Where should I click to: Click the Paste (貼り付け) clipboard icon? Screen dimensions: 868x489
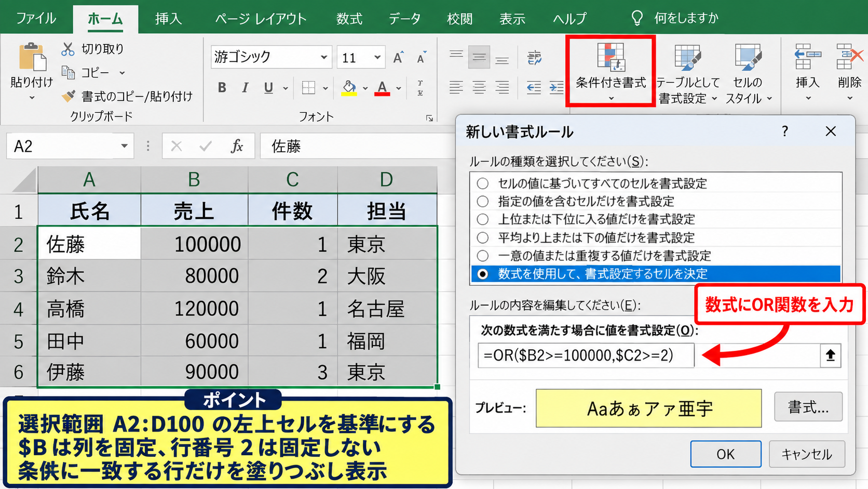pyautogui.click(x=32, y=57)
